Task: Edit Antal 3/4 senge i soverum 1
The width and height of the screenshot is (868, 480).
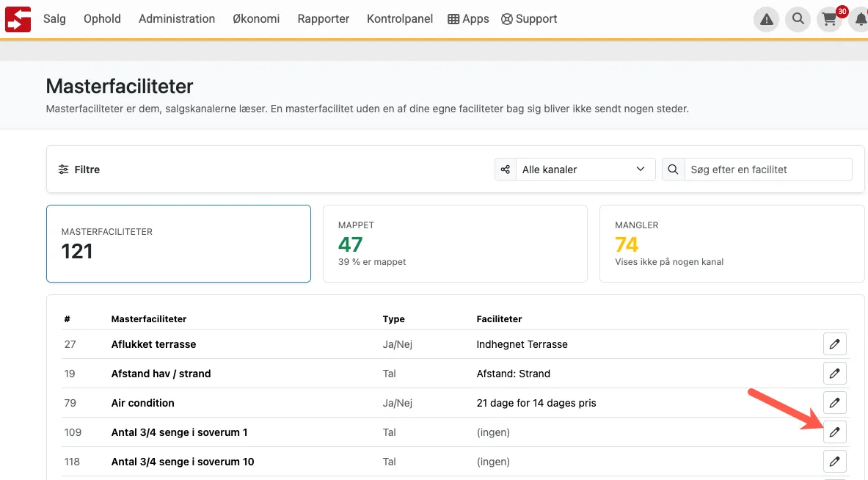Action: pyautogui.click(x=834, y=432)
